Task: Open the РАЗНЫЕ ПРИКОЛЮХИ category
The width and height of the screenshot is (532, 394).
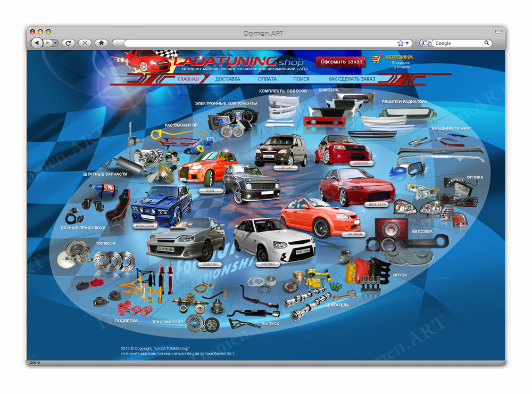Action: coord(83,228)
